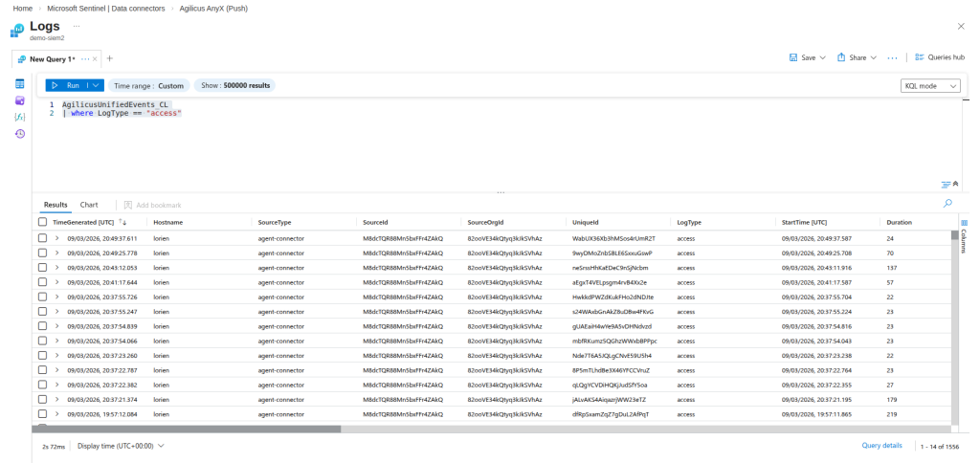Go to Home breadcrumb
Screen dimensions: 980x463
tap(23, 8)
